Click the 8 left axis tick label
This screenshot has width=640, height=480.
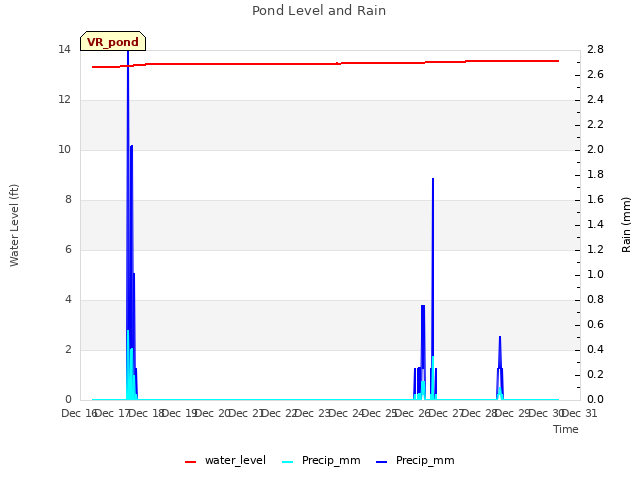coord(68,200)
